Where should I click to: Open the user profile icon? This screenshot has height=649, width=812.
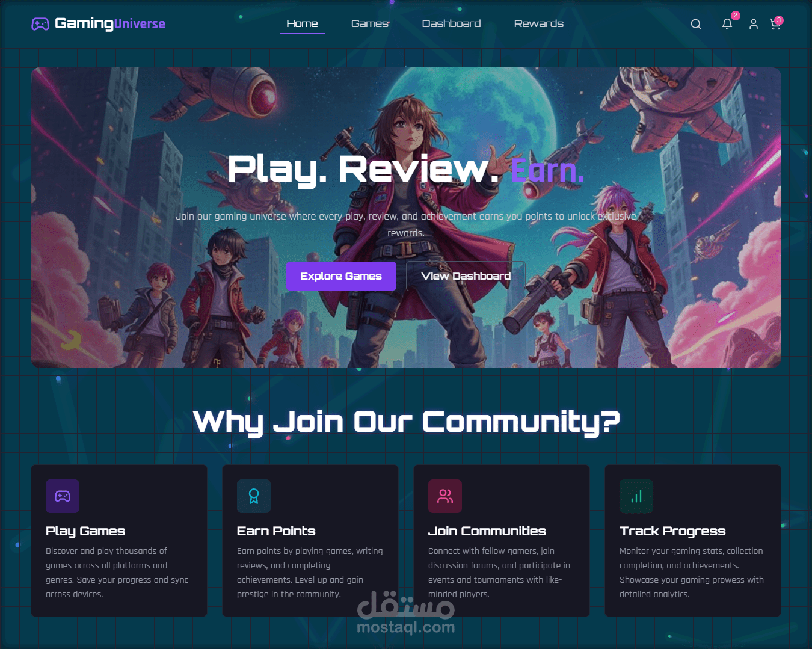point(754,24)
